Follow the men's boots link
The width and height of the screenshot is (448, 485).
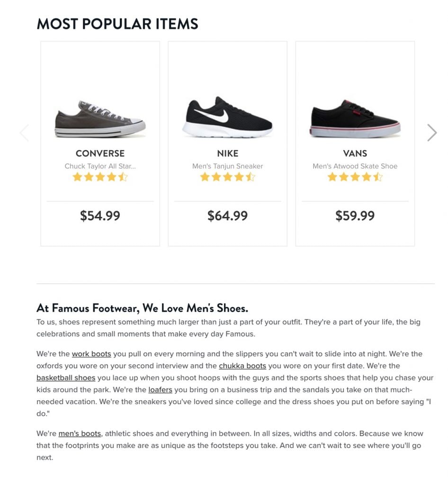point(80,433)
